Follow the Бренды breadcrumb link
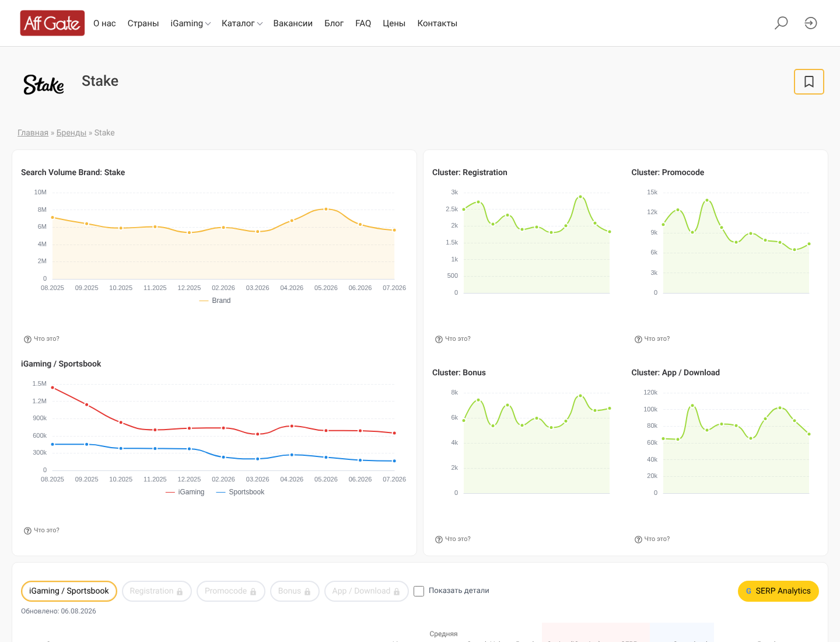Image resolution: width=840 pixels, height=642 pixels. [x=71, y=133]
